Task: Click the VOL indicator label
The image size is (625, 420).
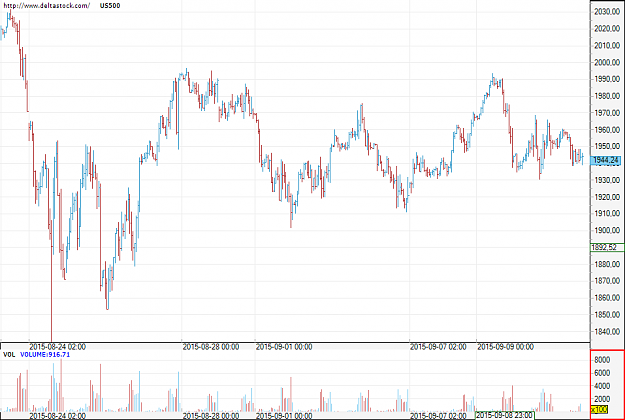Action: coord(9,355)
